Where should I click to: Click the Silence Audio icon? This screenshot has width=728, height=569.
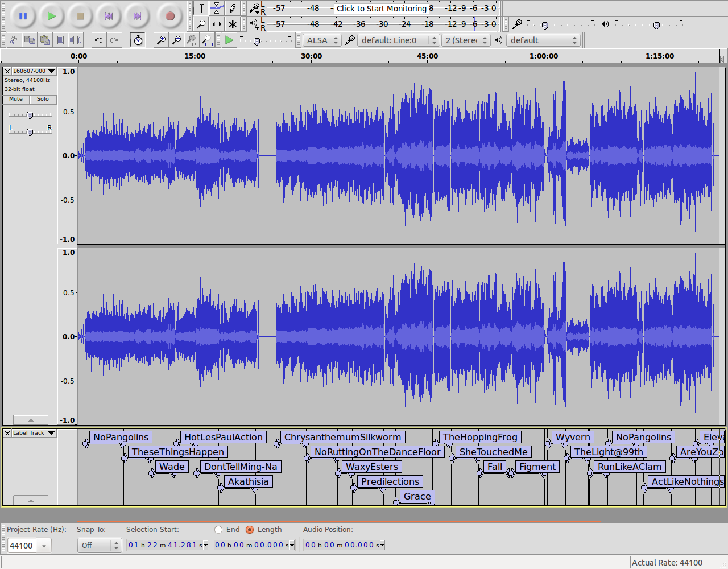76,40
